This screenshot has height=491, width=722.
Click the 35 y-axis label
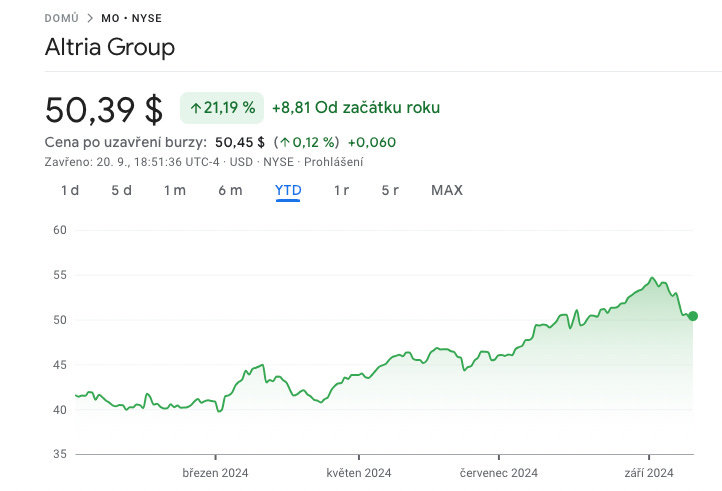pos(60,454)
